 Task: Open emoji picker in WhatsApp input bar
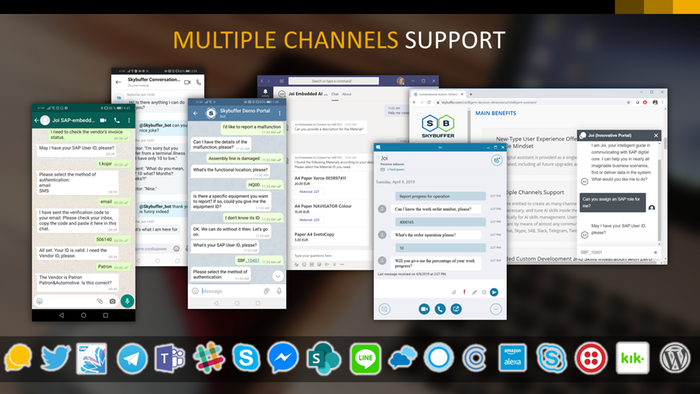click(40, 301)
